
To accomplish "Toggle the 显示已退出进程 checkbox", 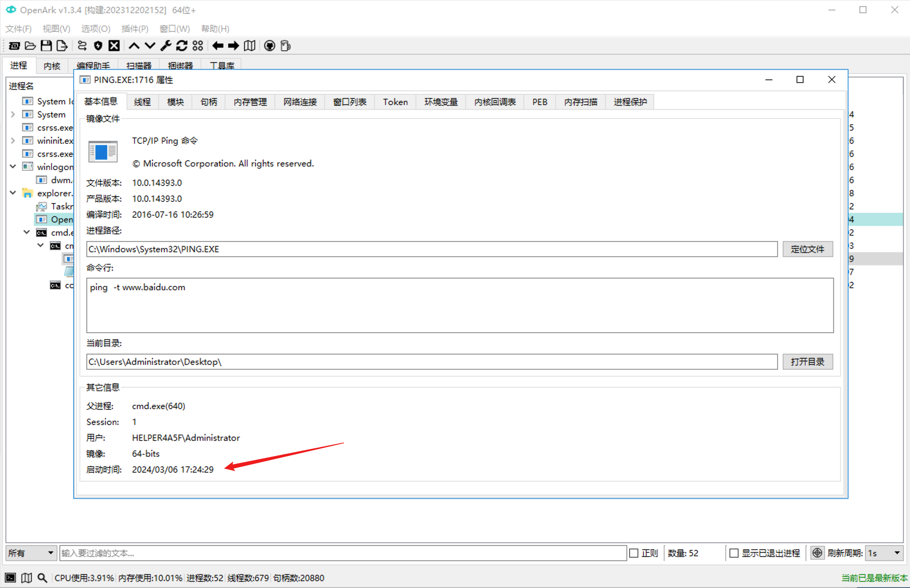I will pos(734,553).
